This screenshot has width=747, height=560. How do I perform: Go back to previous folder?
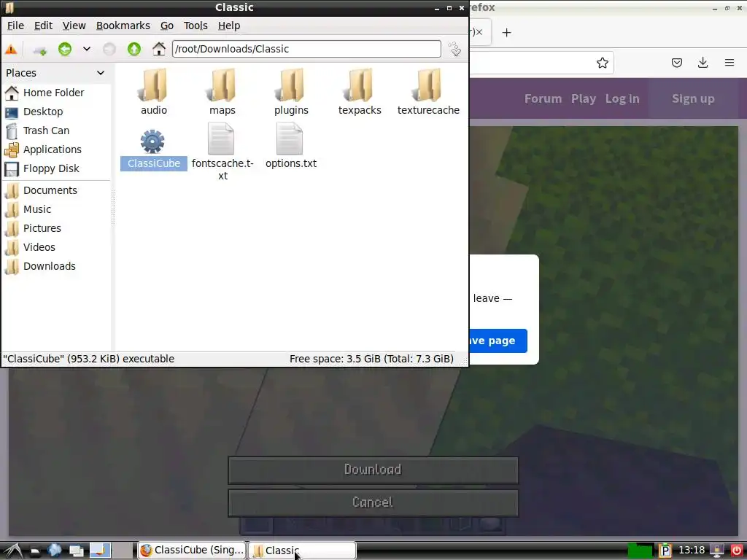tap(65, 49)
